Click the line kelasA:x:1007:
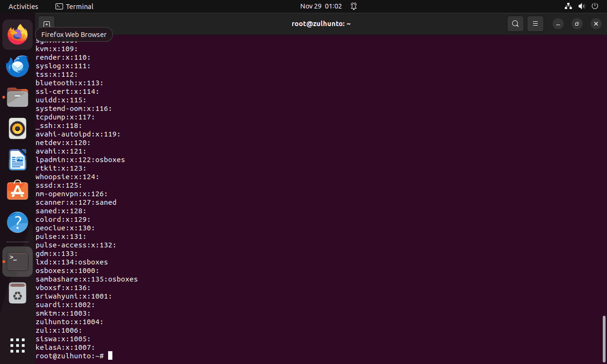 [65, 347]
